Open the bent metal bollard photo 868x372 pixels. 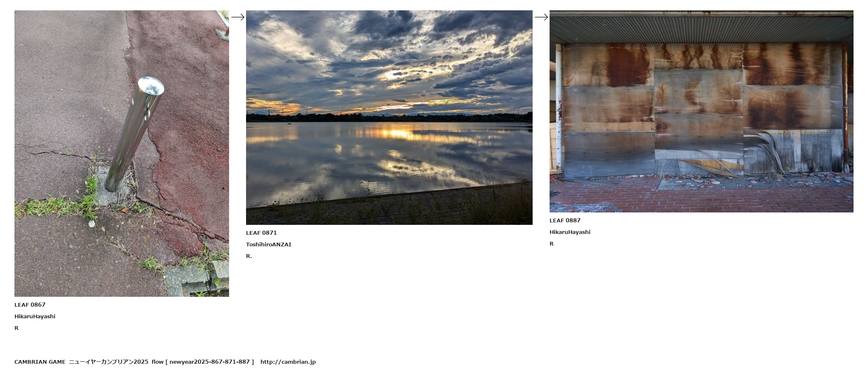tap(122, 153)
